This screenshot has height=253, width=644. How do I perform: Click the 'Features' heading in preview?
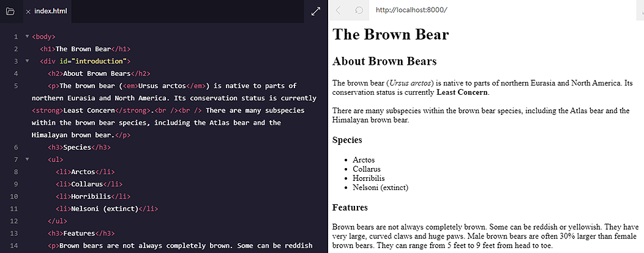pos(350,208)
